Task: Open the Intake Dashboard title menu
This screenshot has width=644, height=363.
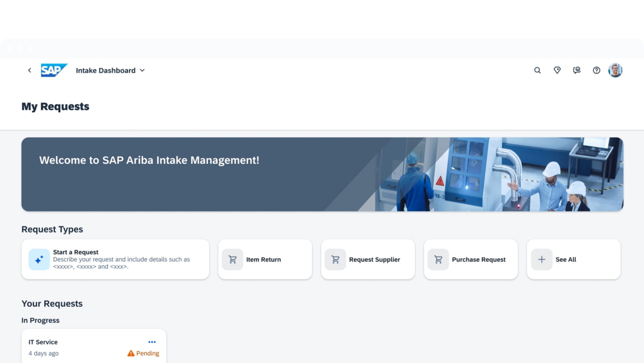Action: 105,70
